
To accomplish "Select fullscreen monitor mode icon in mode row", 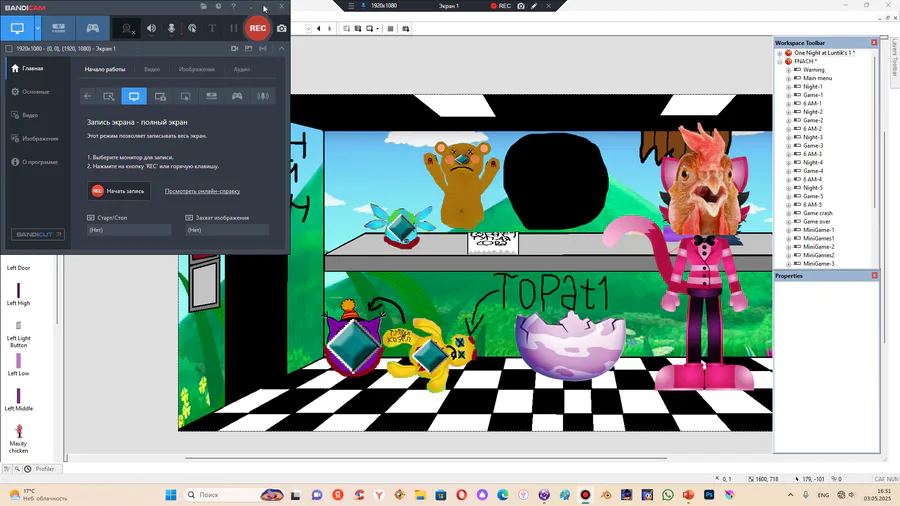I will pos(134,96).
